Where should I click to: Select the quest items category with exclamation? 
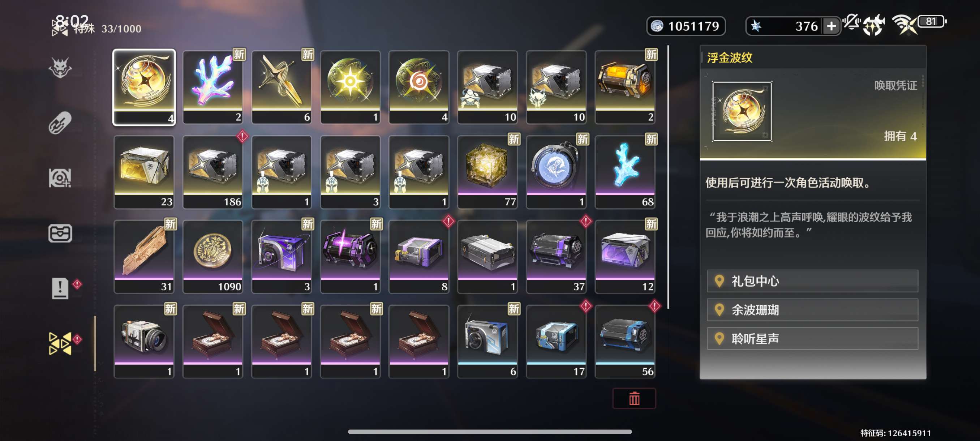pos(60,288)
